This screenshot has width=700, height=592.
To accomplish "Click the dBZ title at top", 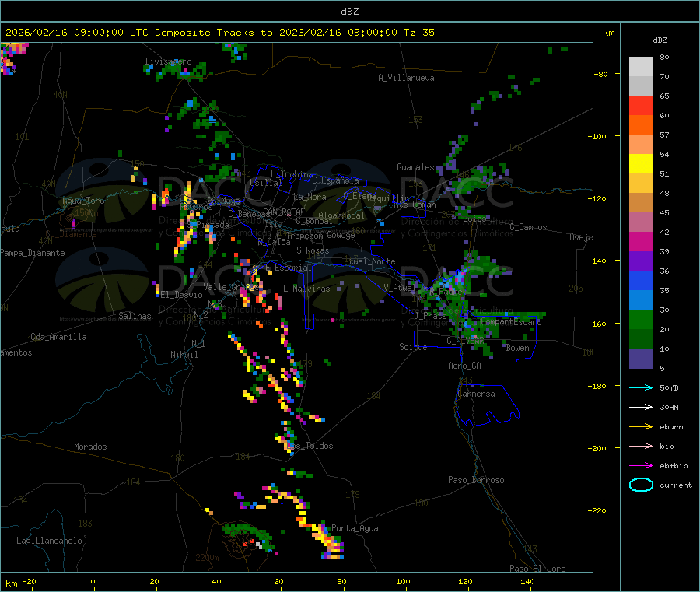I will pos(349,12).
